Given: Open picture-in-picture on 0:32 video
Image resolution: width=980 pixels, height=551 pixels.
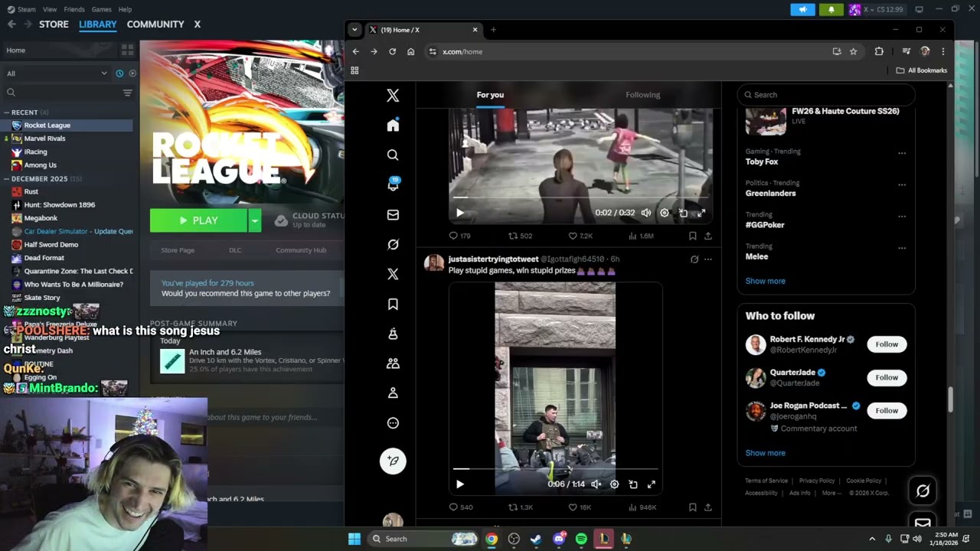Looking at the screenshot, I should click(x=683, y=213).
